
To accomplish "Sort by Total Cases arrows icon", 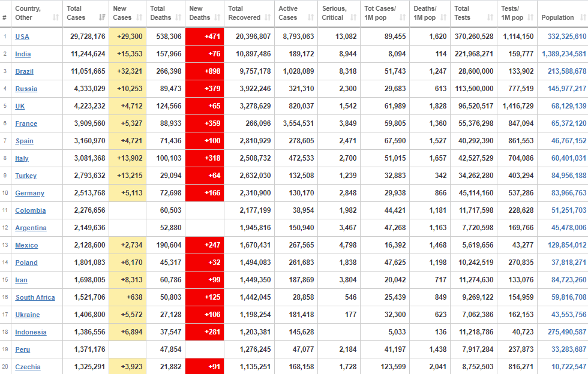I will (x=102, y=17).
